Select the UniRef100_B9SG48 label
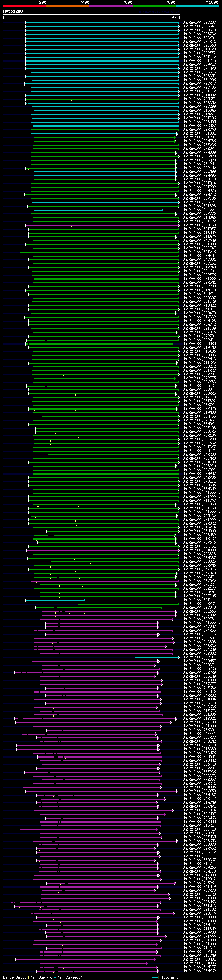 tap(199, 608)
